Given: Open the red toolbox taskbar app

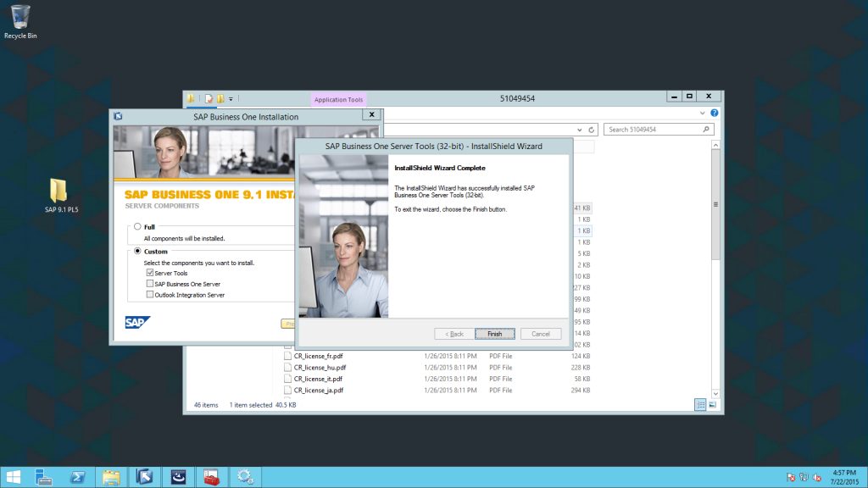Looking at the screenshot, I should (211, 477).
